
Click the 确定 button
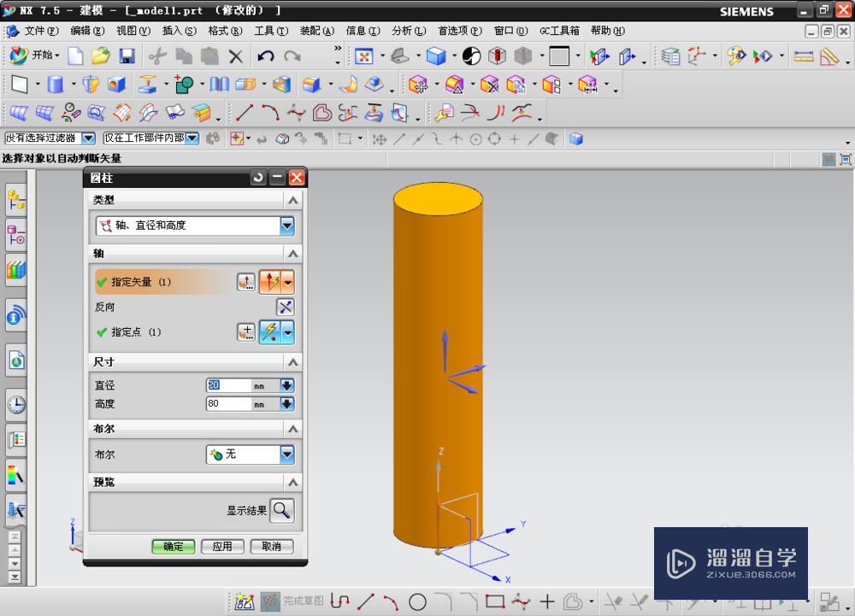(x=173, y=546)
